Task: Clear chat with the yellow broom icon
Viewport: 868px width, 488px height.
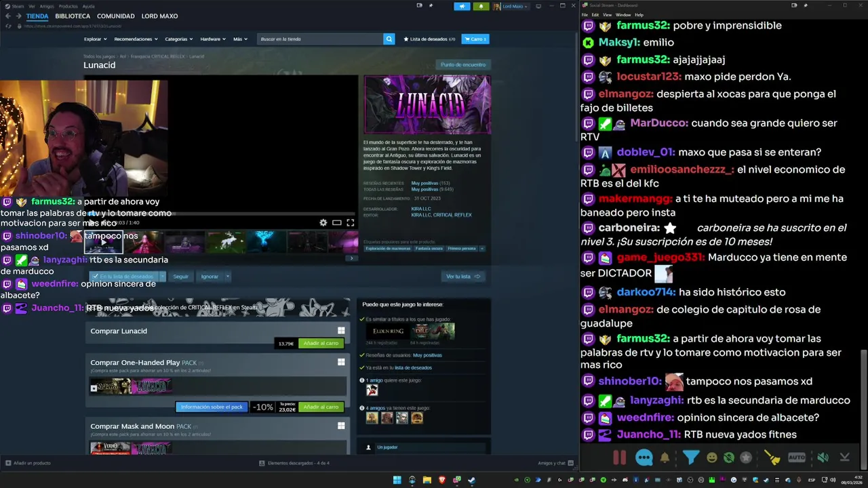Action: (772, 457)
